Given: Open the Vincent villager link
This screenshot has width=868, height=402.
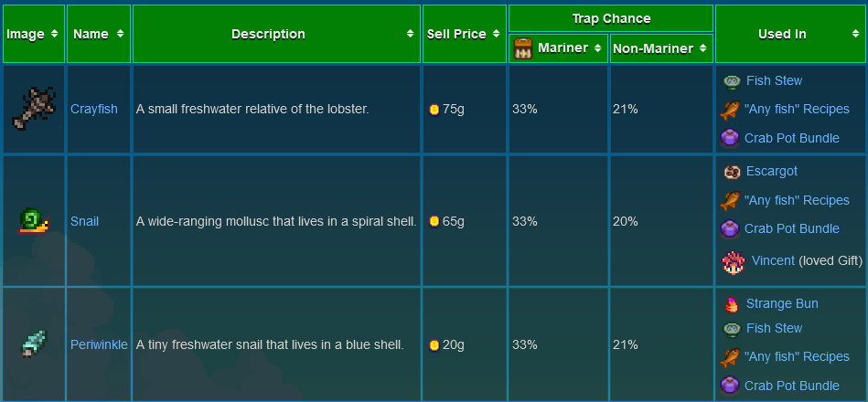Looking at the screenshot, I should click(x=773, y=261).
